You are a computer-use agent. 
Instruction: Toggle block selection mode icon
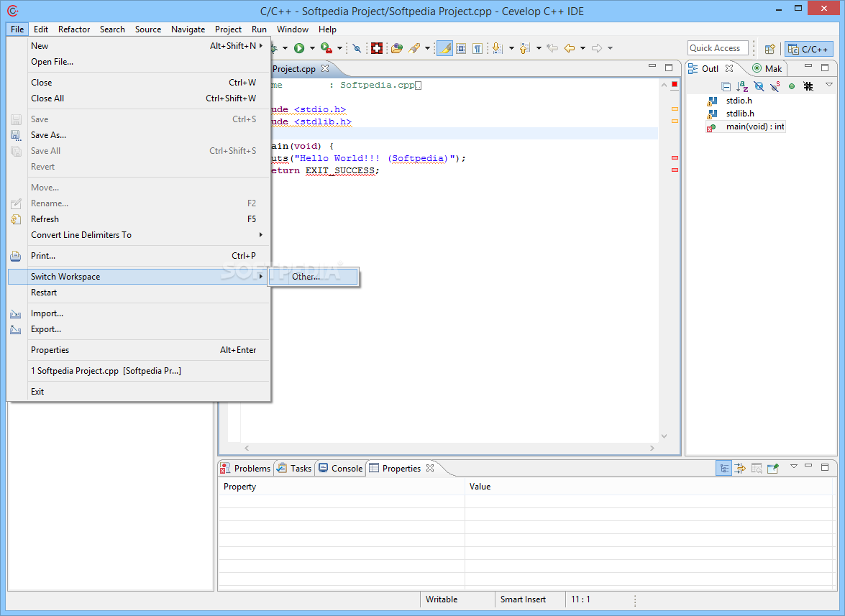point(461,48)
